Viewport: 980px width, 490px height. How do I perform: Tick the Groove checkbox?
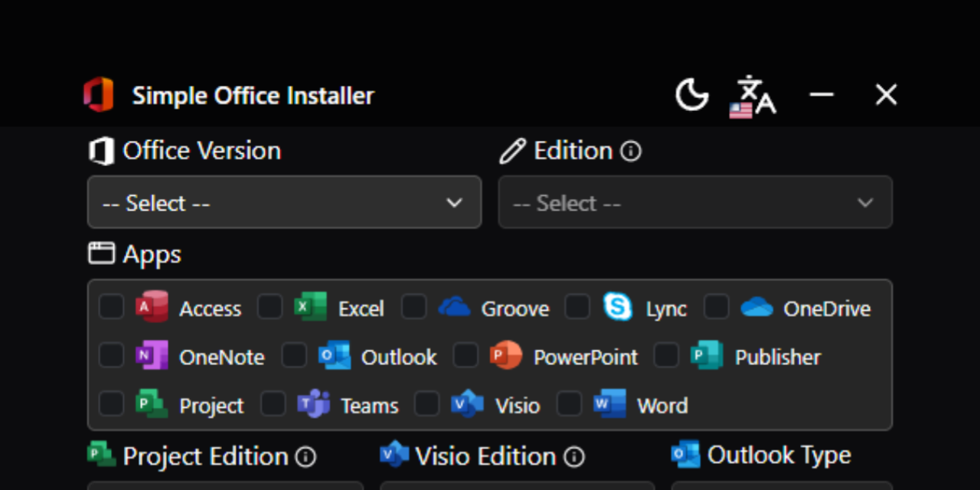pyautogui.click(x=413, y=307)
